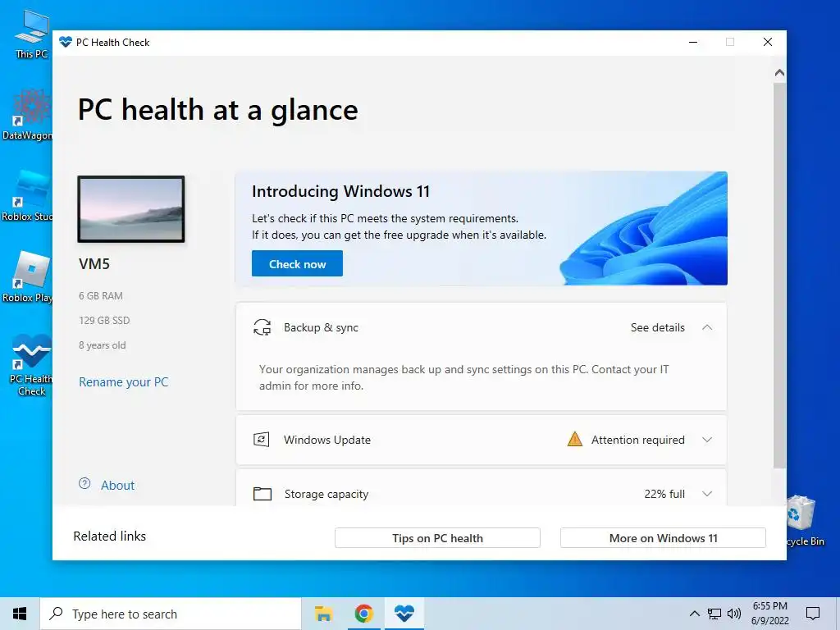Viewport: 840px width, 630px height.
Task: Click the About question mark icon
Action: point(84,483)
